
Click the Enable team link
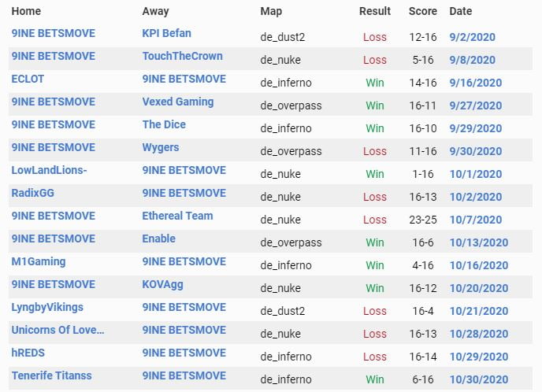point(158,239)
